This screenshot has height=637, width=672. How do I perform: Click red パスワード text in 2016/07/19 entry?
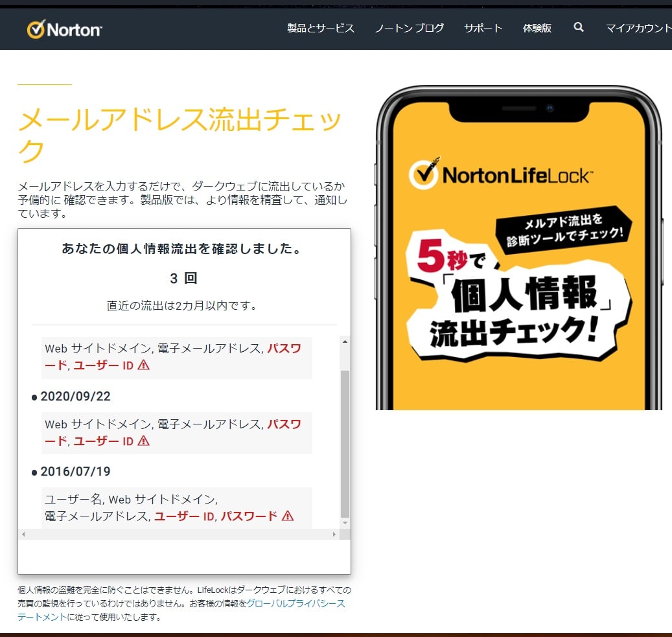pos(249,516)
